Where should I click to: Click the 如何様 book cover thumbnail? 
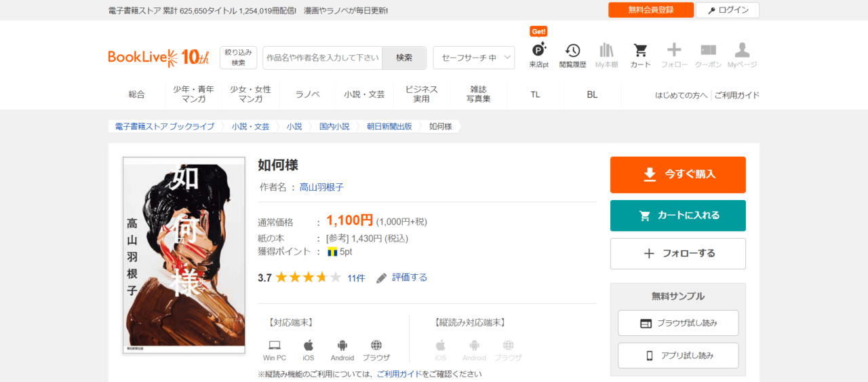[x=184, y=254]
